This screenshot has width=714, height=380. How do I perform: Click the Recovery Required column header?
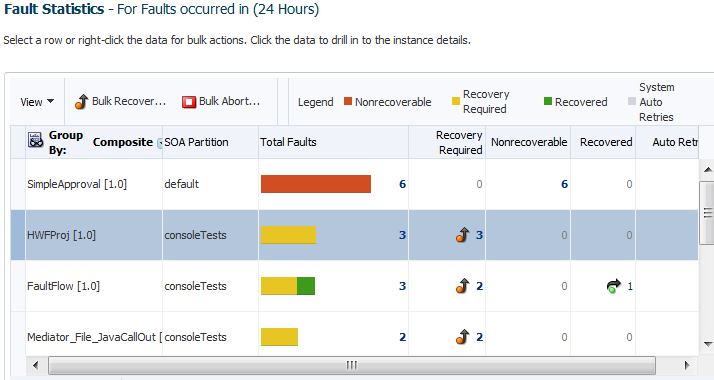(x=459, y=142)
